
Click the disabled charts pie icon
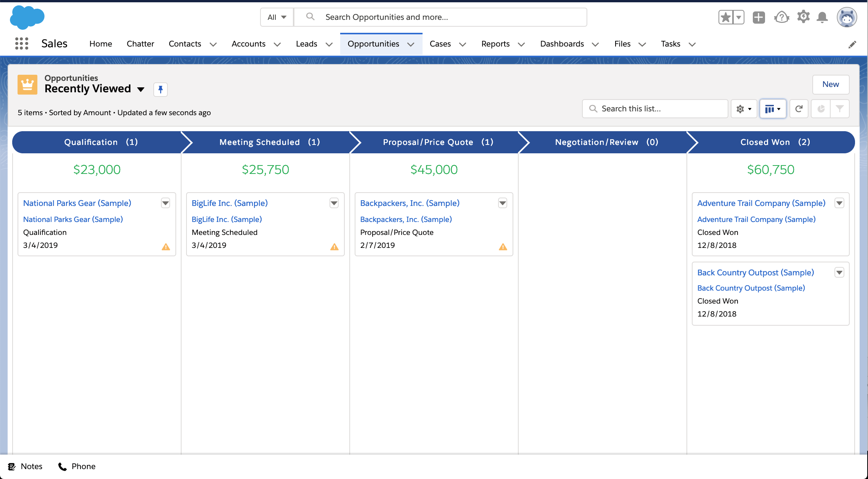tap(821, 109)
